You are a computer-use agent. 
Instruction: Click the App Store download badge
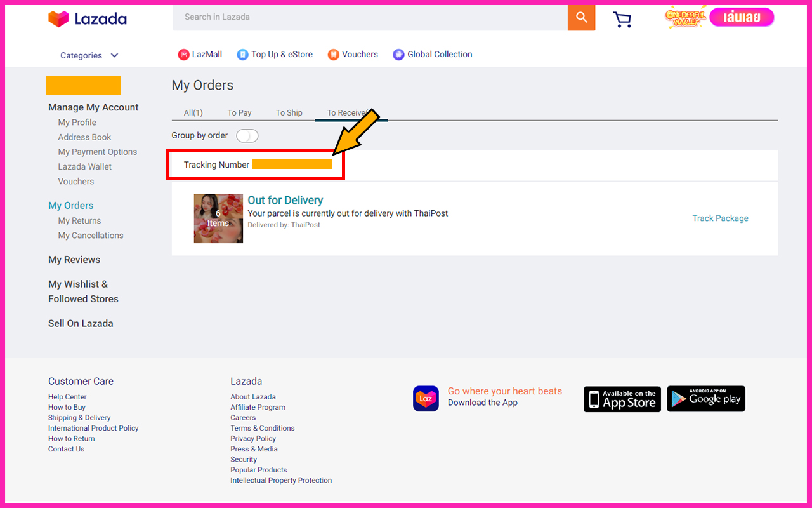pos(622,399)
